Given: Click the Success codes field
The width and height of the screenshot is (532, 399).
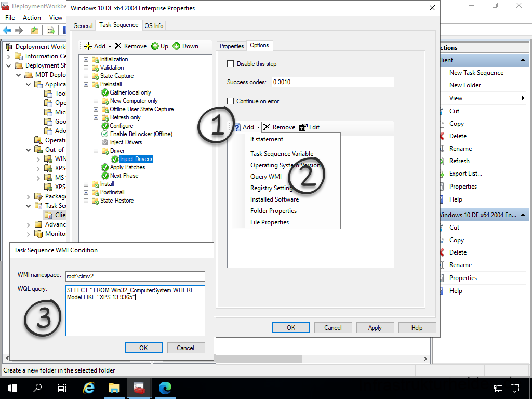Looking at the screenshot, I should (333, 82).
